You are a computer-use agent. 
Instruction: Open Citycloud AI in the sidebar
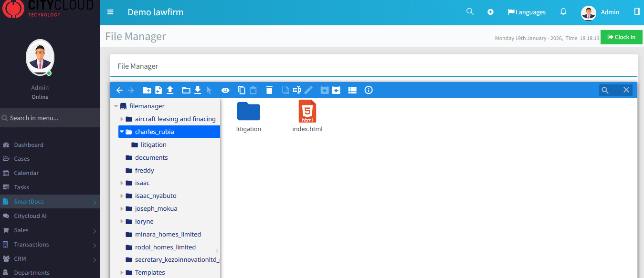[x=30, y=216]
